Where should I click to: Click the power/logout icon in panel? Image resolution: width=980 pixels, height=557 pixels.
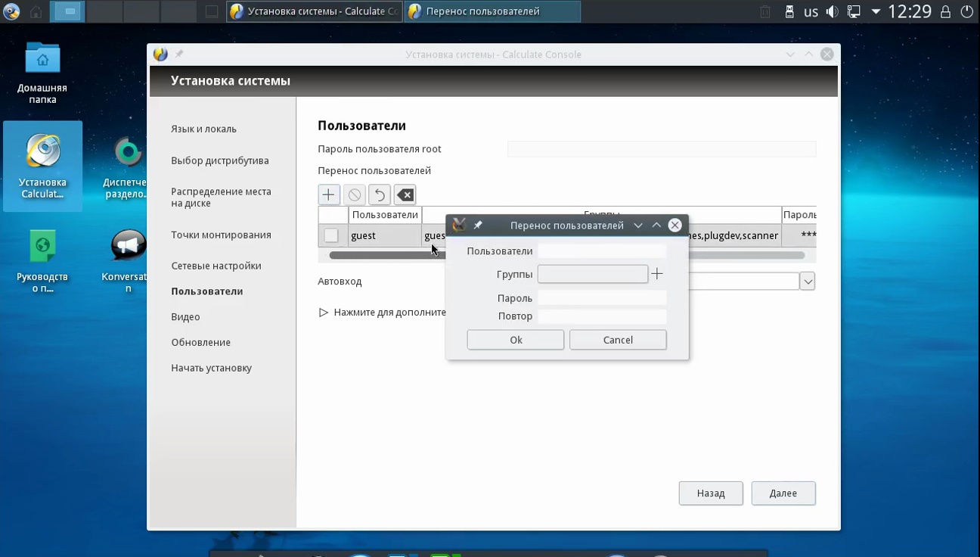pyautogui.click(x=967, y=12)
